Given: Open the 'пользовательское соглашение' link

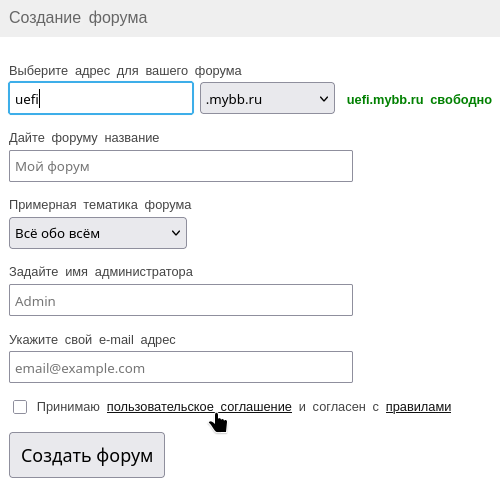Looking at the screenshot, I should point(199,407).
